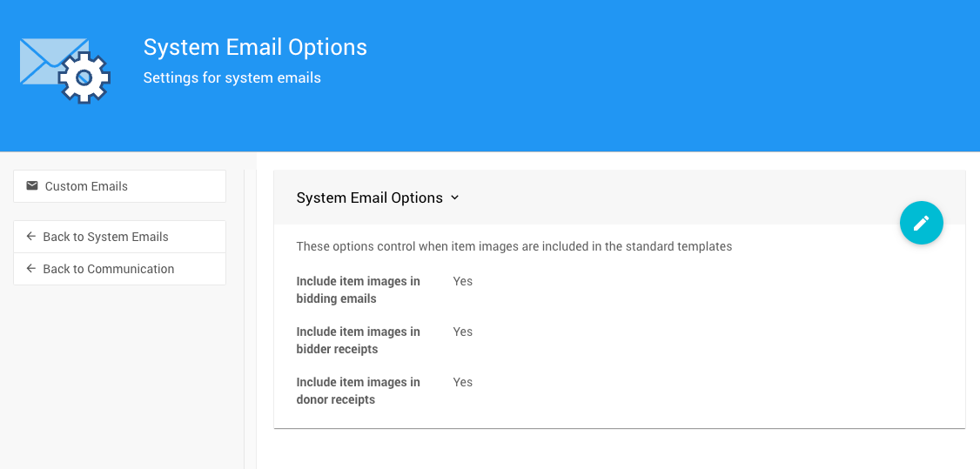Open the Custom Emails sidebar item

86,186
